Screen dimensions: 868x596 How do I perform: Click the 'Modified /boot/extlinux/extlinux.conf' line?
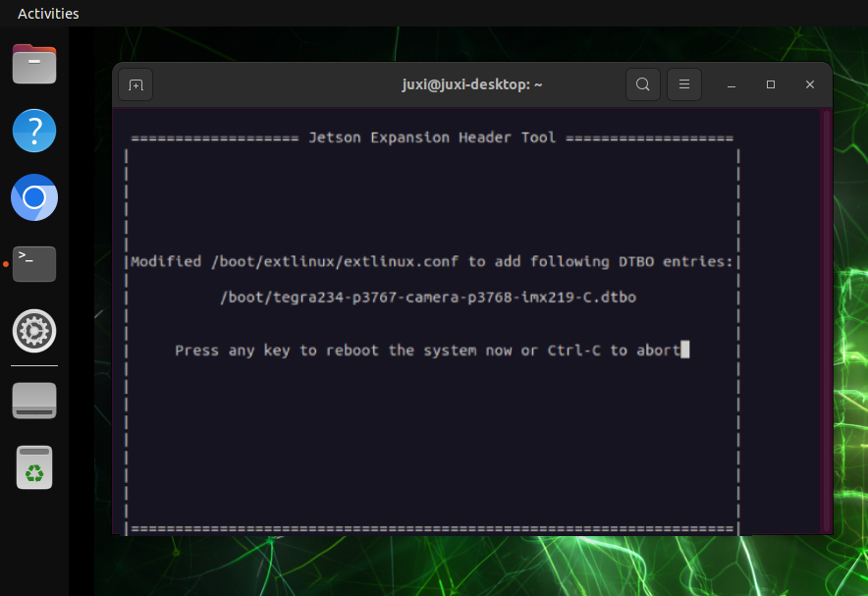coord(432,261)
